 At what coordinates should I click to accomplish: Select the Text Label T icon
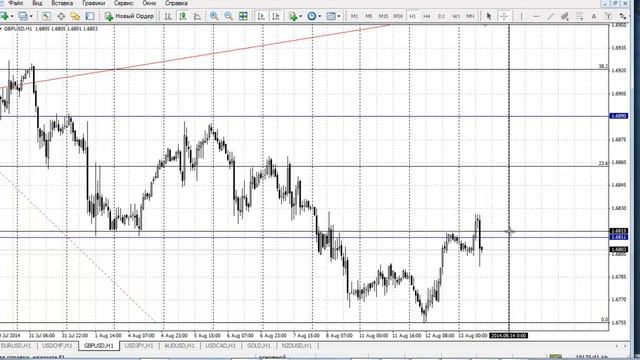[608, 16]
